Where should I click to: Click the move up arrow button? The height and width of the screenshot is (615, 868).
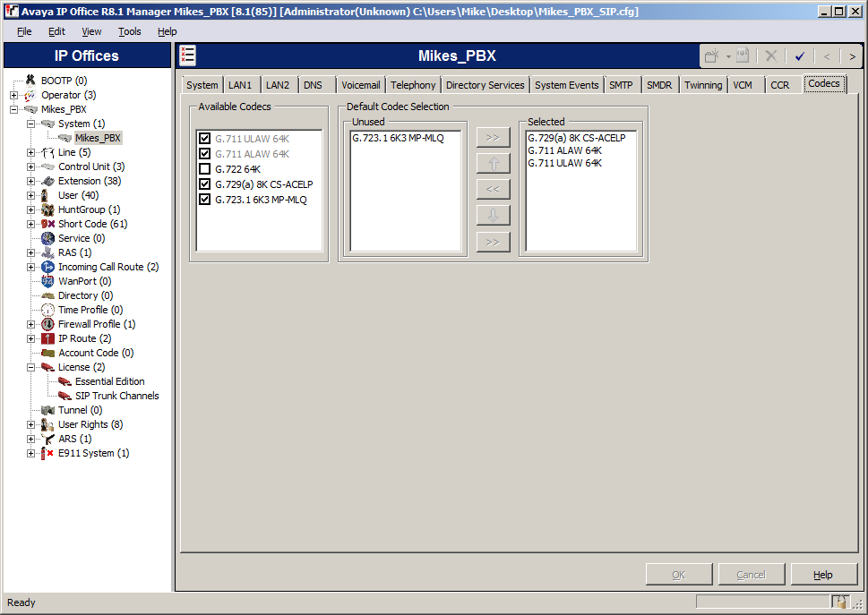(x=493, y=163)
